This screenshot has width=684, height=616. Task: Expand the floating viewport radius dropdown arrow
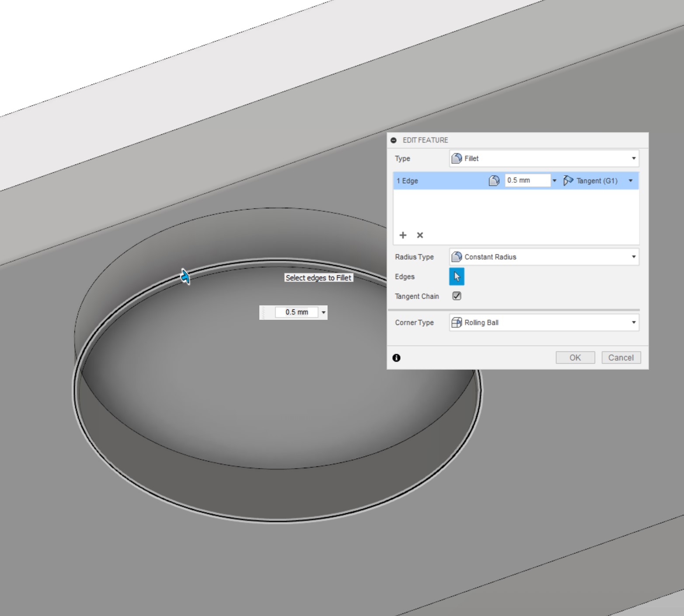tap(324, 312)
